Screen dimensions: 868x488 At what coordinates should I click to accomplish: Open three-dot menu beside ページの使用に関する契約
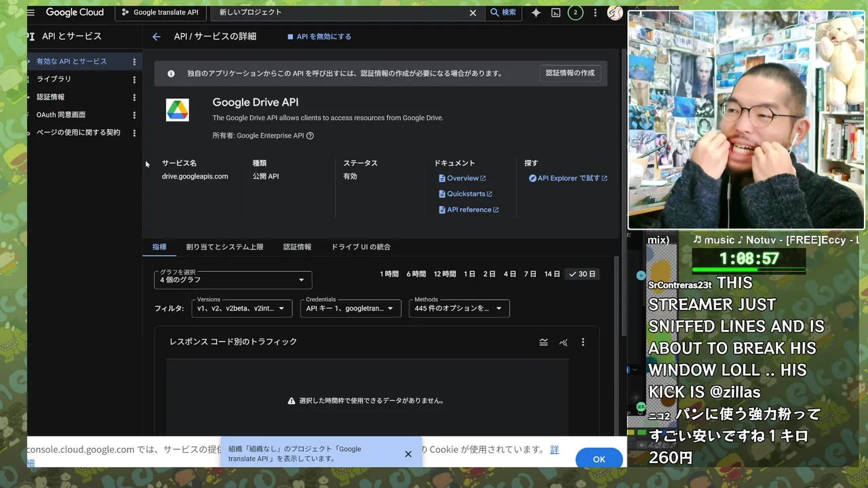coord(134,133)
